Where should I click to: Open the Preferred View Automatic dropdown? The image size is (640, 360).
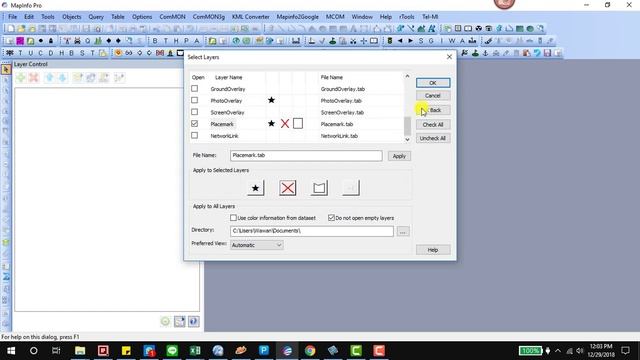point(257,245)
